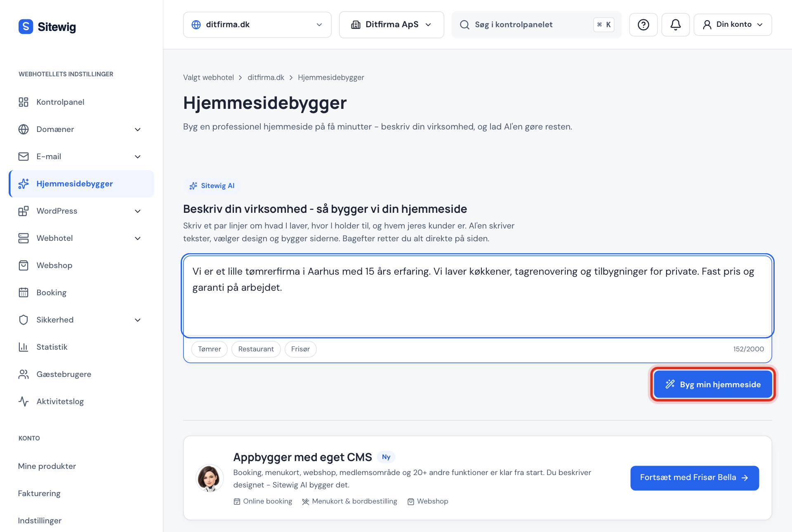Open Indstillinger in sidebar

(40, 520)
